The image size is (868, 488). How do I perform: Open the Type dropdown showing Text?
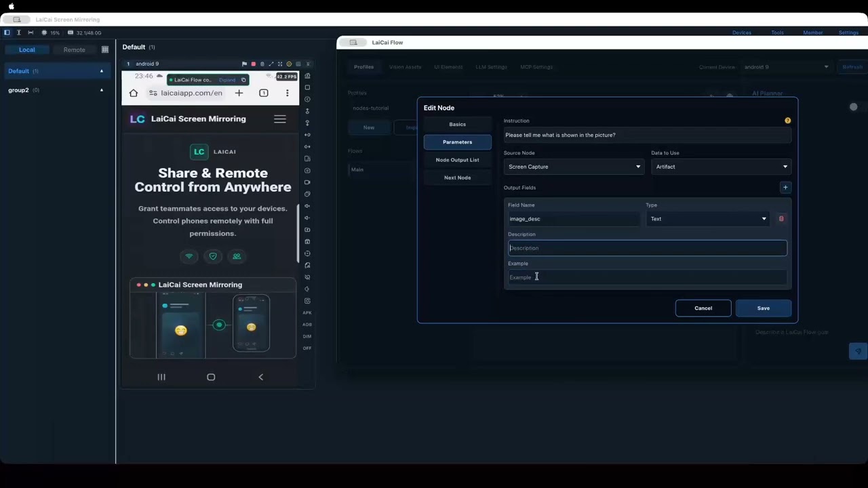707,219
